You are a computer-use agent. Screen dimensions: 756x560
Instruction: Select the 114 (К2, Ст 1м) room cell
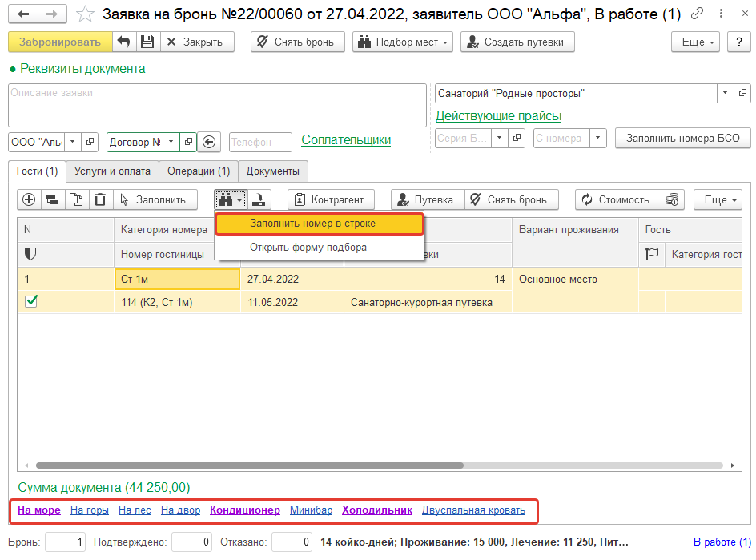[x=178, y=302]
